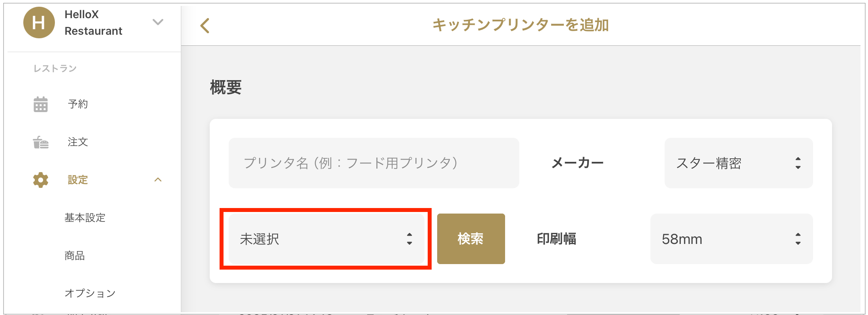
Task: Click the back arrow icon in header
Action: coord(205,26)
